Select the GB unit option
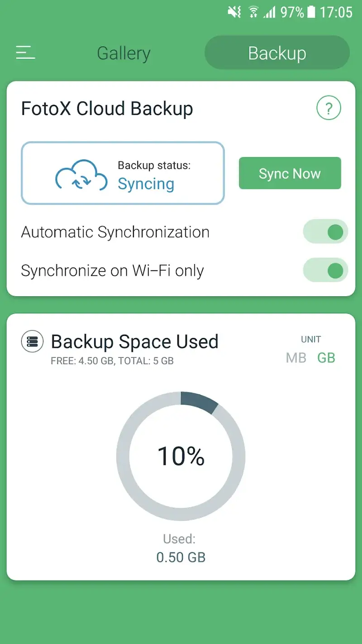 tap(327, 358)
